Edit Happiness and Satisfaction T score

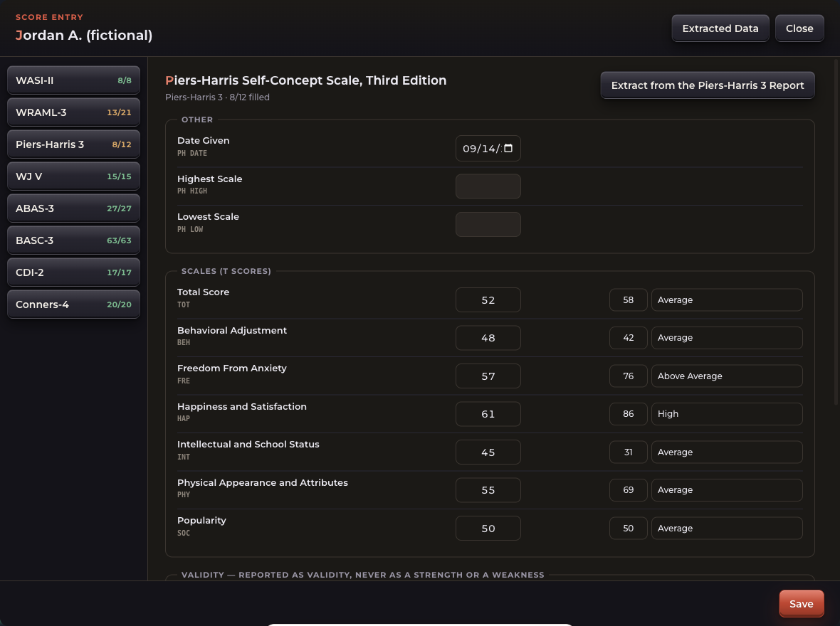tap(488, 414)
